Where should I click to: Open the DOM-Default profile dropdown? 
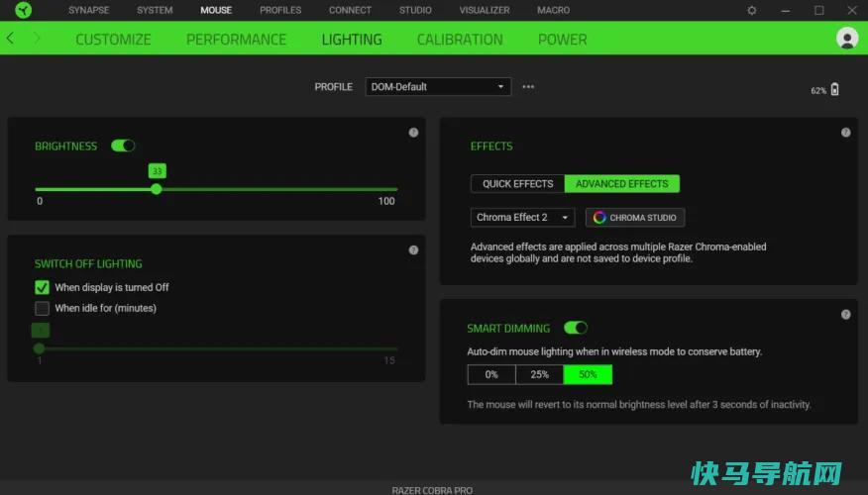point(438,87)
